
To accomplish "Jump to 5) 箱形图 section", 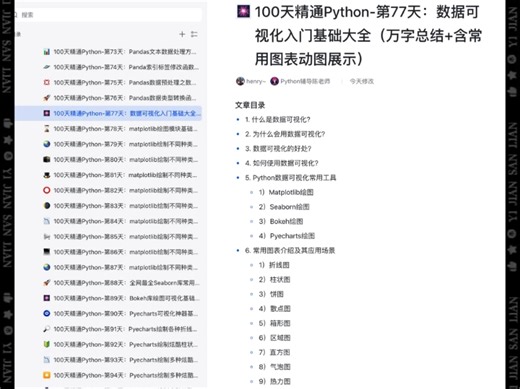I will tap(274, 323).
